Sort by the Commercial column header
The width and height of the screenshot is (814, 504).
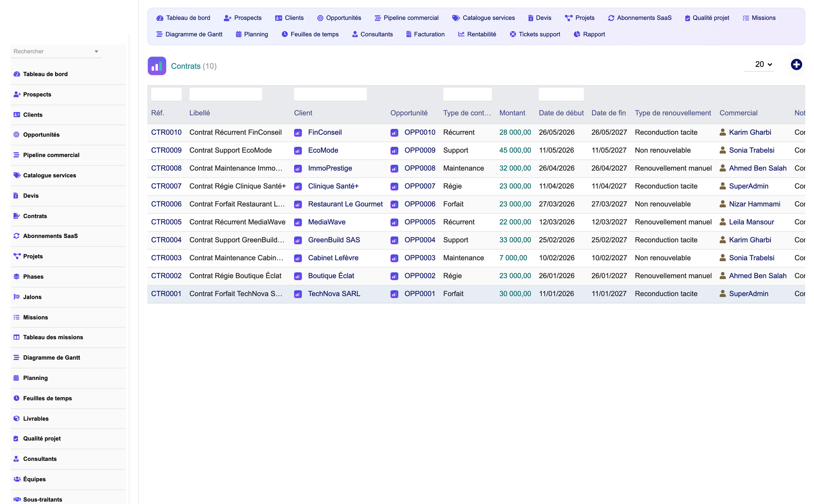[739, 113]
